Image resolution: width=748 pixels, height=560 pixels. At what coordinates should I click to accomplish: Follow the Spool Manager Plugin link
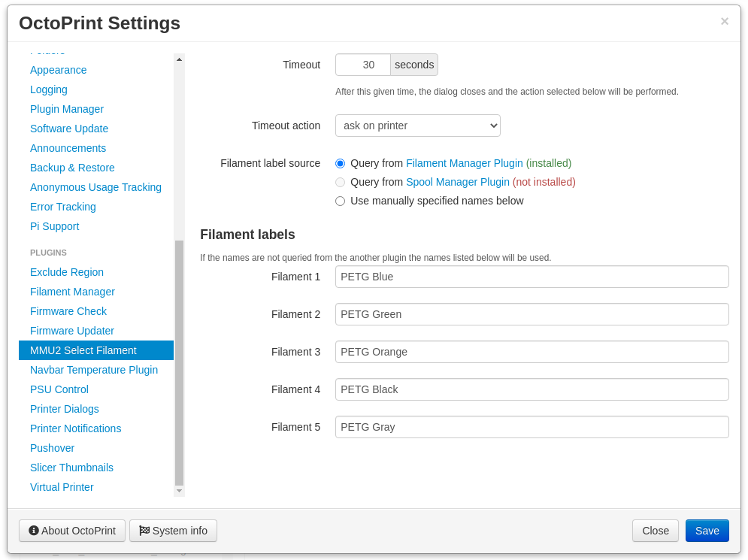click(x=458, y=182)
